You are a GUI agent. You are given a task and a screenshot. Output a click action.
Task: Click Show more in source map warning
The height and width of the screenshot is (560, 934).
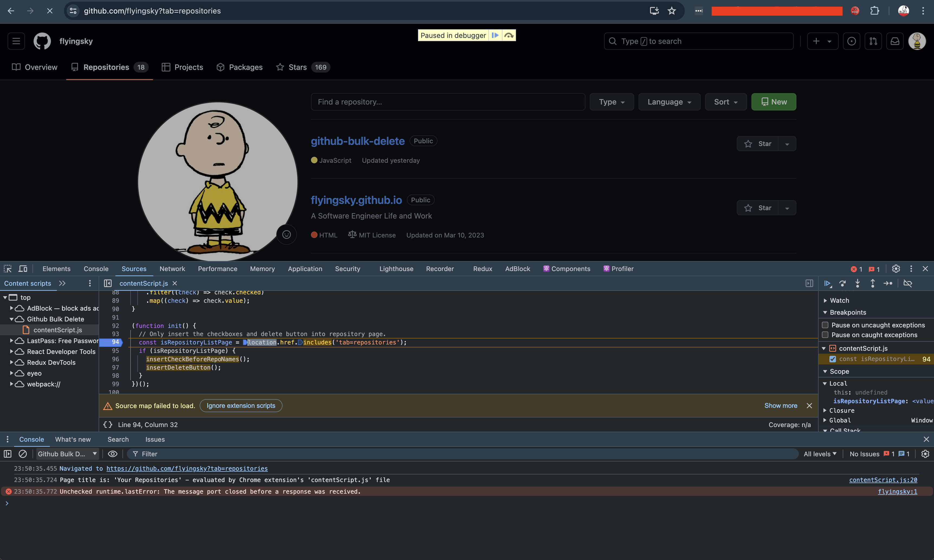(x=780, y=406)
